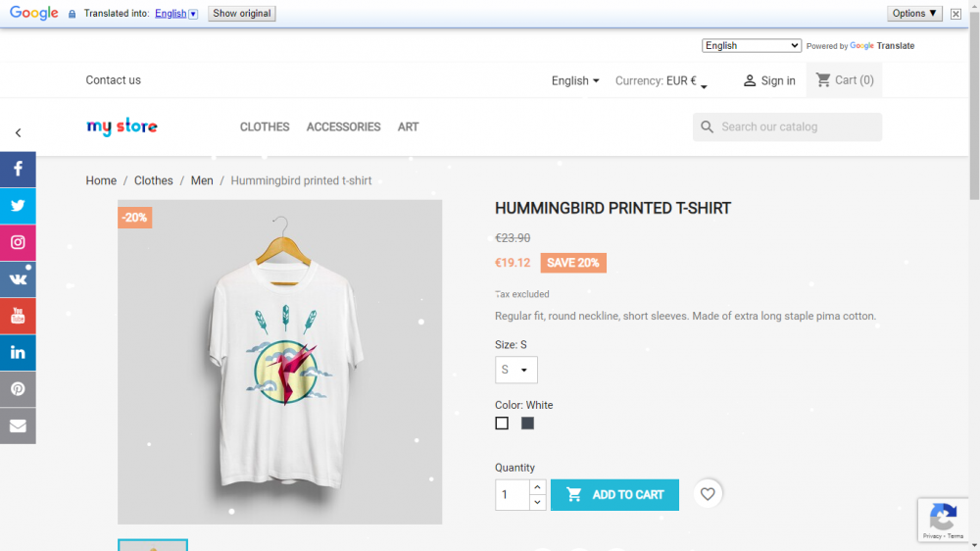
Task: Click the VK social sidebar icon
Action: pos(18,279)
